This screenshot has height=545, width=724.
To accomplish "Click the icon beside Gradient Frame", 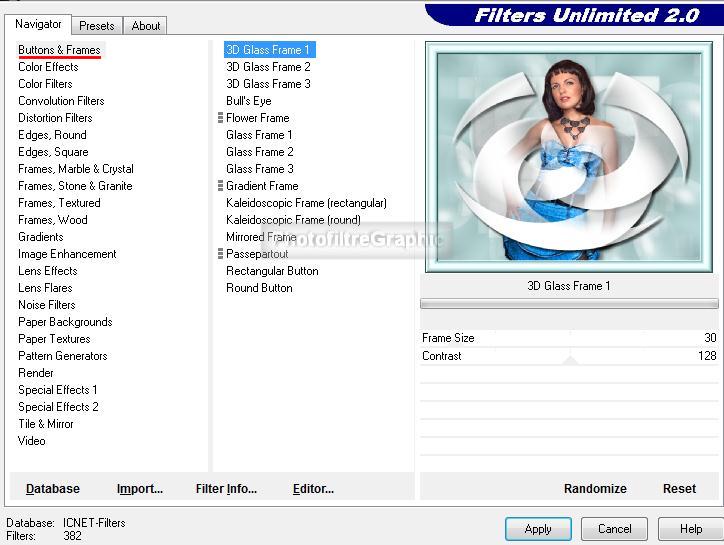I will pyautogui.click(x=220, y=186).
